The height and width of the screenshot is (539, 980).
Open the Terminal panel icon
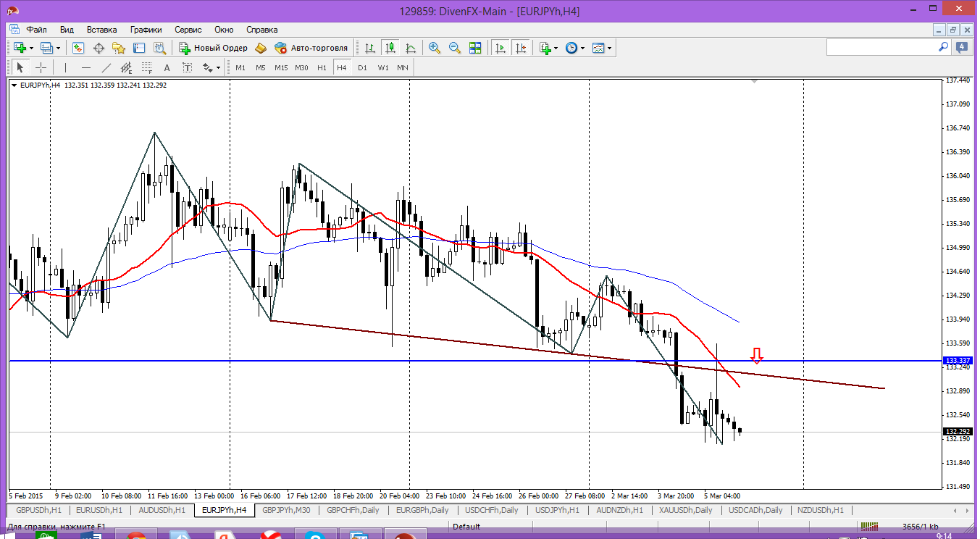coord(139,48)
